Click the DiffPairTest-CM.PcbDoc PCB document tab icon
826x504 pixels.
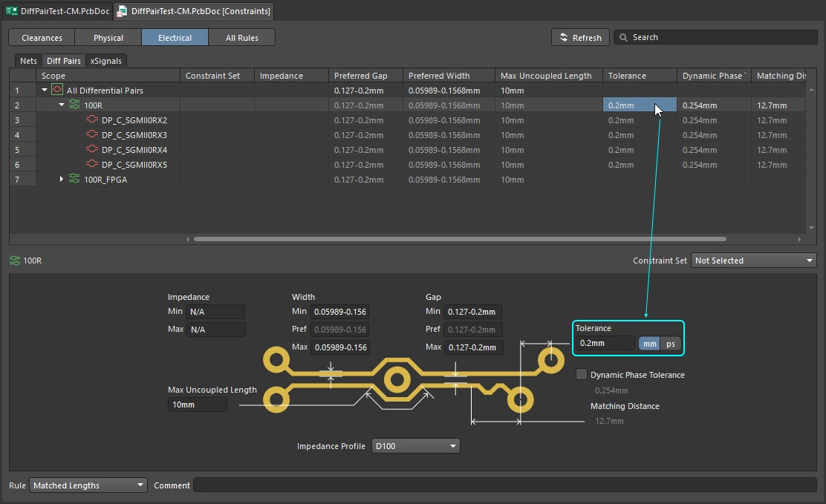(12, 11)
